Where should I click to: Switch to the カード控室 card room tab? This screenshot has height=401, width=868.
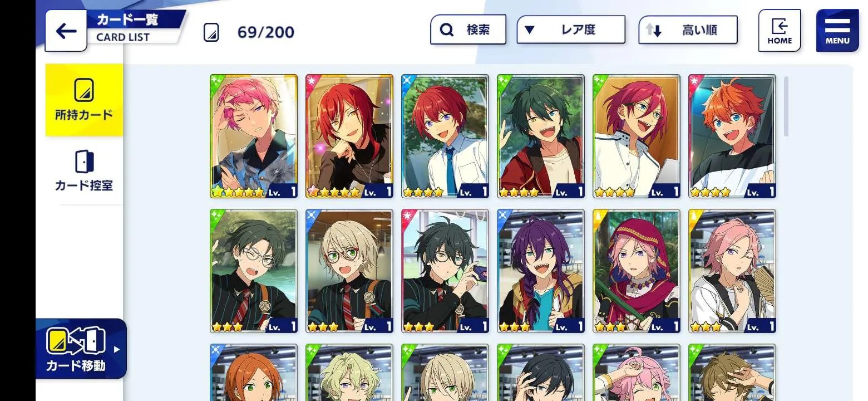84,170
